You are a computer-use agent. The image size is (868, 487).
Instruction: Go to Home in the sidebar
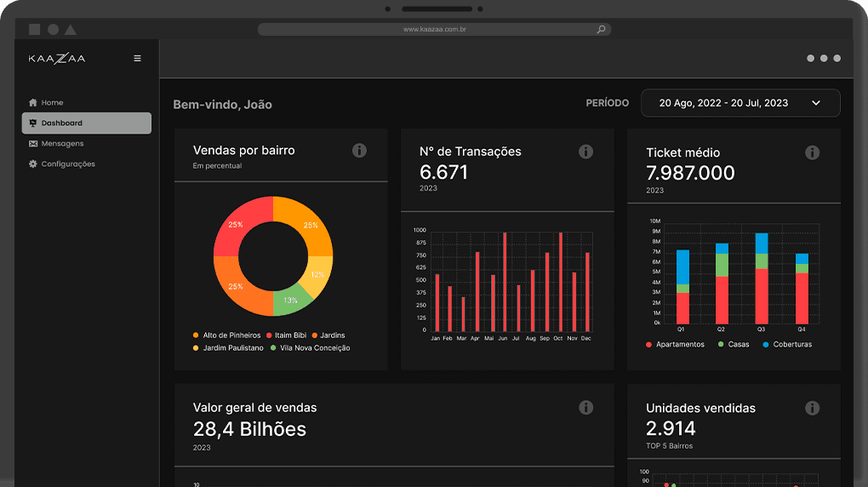point(86,102)
